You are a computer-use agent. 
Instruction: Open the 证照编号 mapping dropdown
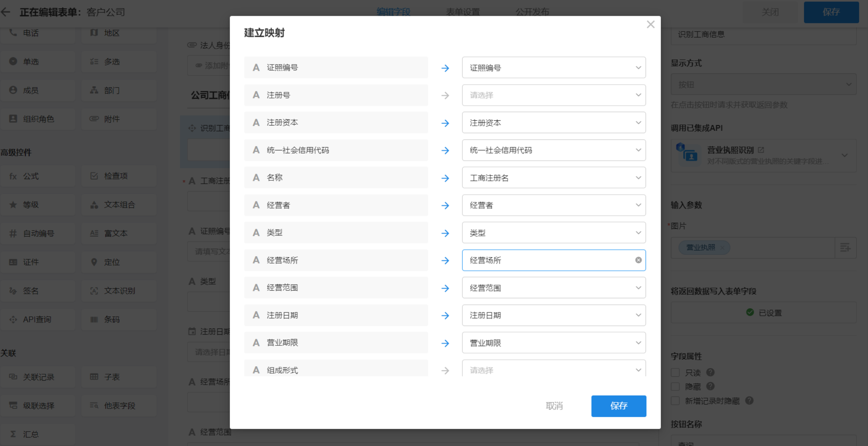(x=554, y=68)
